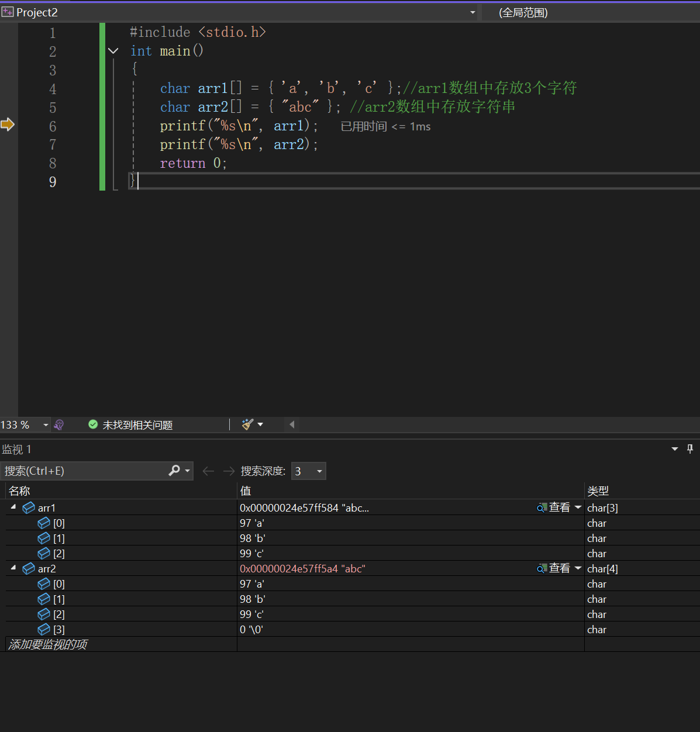The image size is (700, 732).
Task: Click line number 9 in the gutter
Action: coord(53,182)
